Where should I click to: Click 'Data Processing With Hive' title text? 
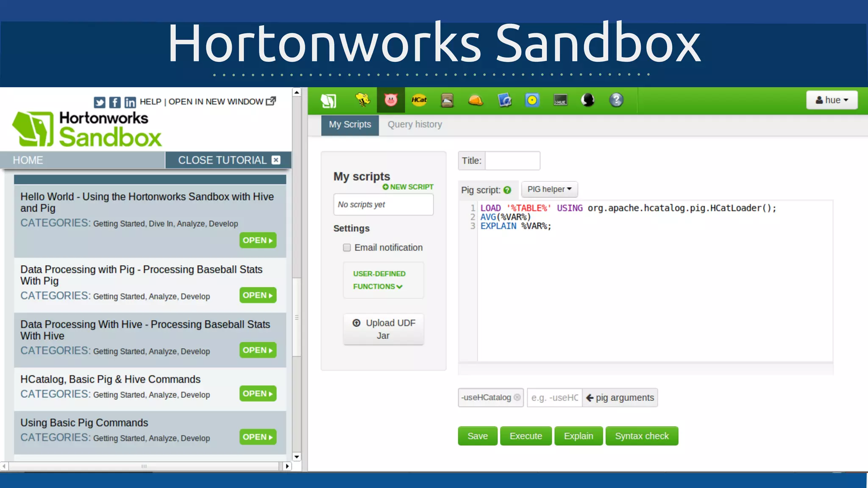145,330
